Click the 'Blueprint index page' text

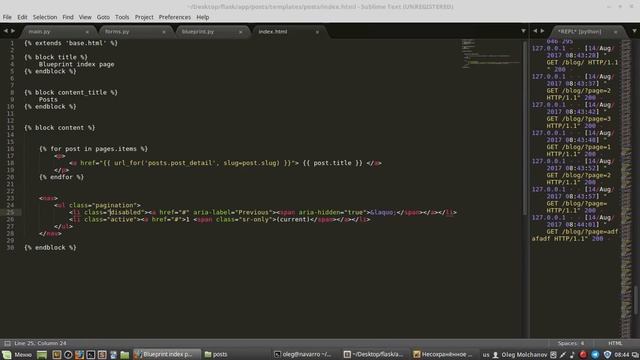click(76, 64)
